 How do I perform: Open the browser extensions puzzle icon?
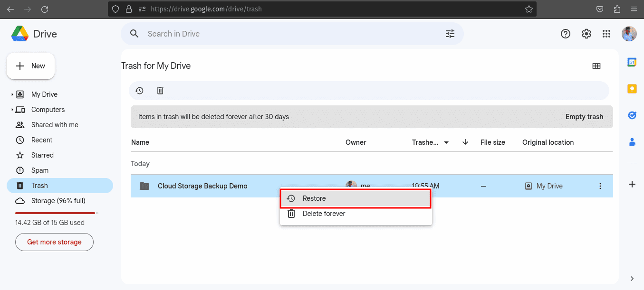(617, 9)
